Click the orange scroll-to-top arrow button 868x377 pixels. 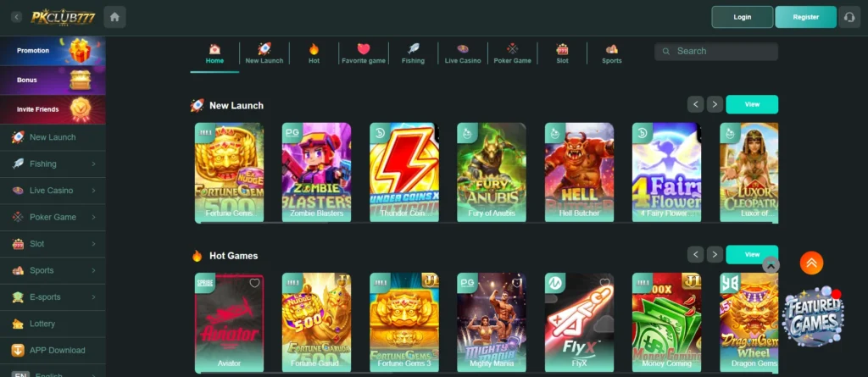(x=811, y=263)
